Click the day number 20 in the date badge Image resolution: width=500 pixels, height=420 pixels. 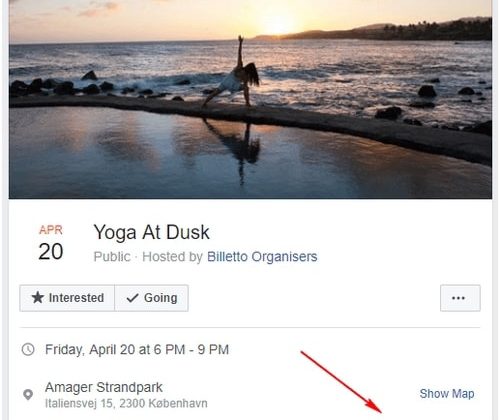51,251
